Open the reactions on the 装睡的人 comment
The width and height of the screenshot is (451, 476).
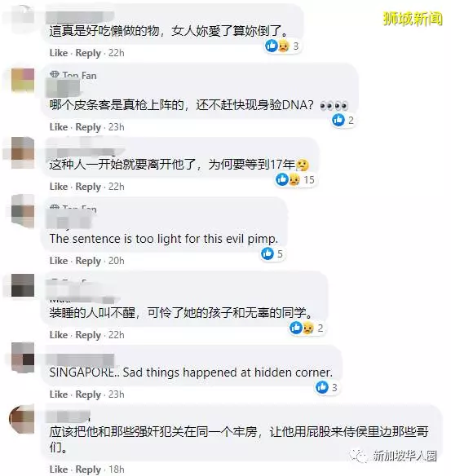tap(302, 328)
